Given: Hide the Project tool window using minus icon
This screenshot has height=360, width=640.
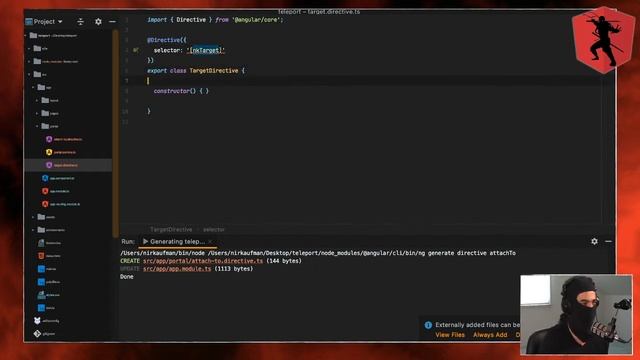Looking at the screenshot, I should pyautogui.click(x=112, y=22).
